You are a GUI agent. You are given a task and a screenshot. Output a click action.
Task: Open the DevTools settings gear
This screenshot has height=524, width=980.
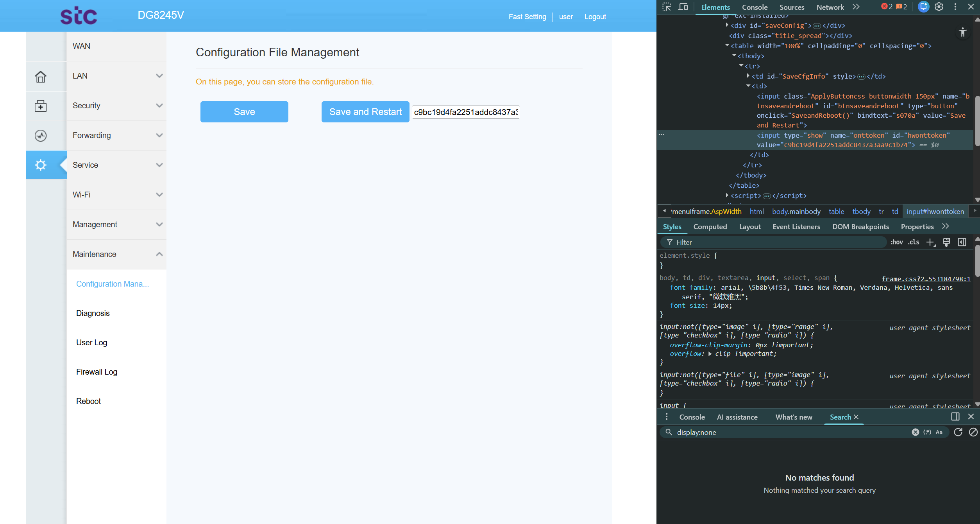[939, 7]
